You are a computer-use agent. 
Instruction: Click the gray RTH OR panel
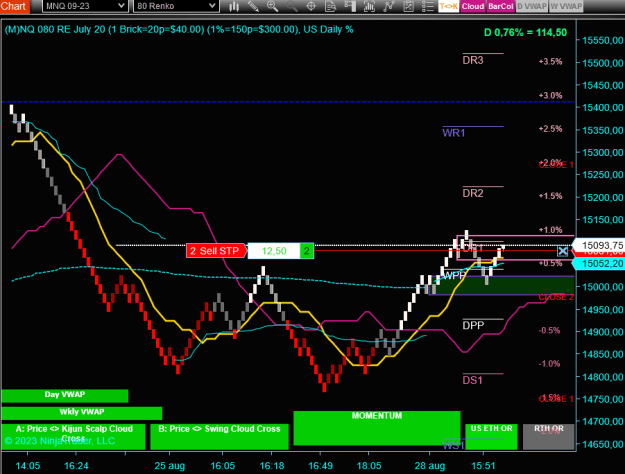[548, 437]
